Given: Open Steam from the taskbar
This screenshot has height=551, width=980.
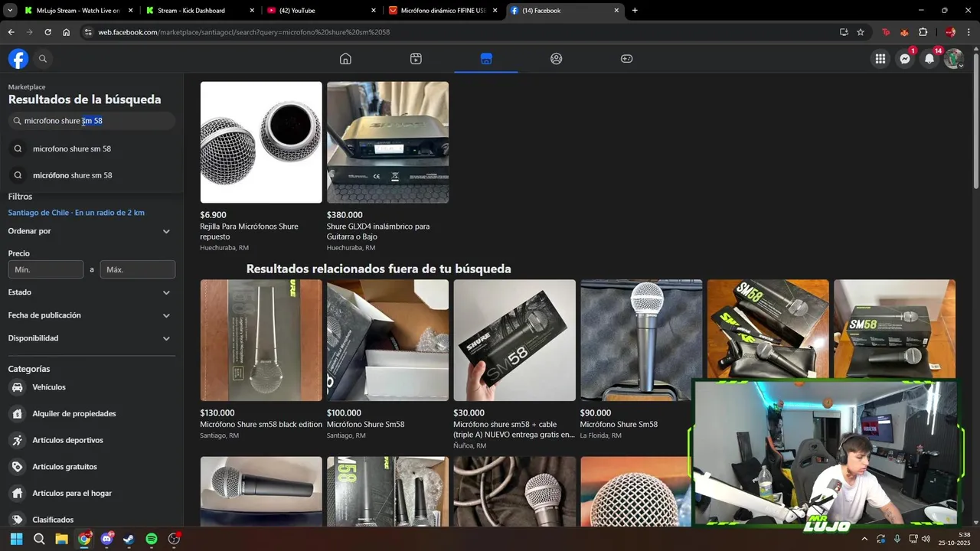Looking at the screenshot, I should point(129,539).
